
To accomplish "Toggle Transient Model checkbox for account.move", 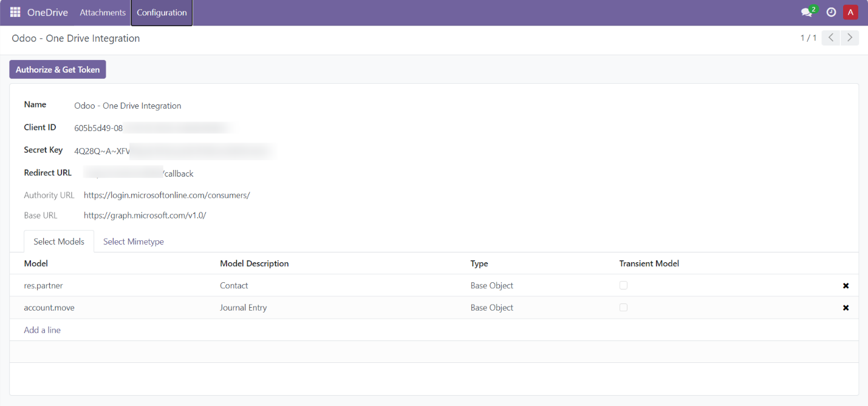I will pos(623,308).
